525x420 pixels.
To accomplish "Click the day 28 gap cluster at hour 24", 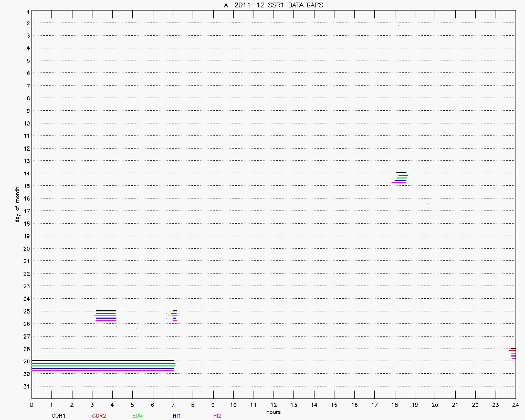I will tap(513, 353).
